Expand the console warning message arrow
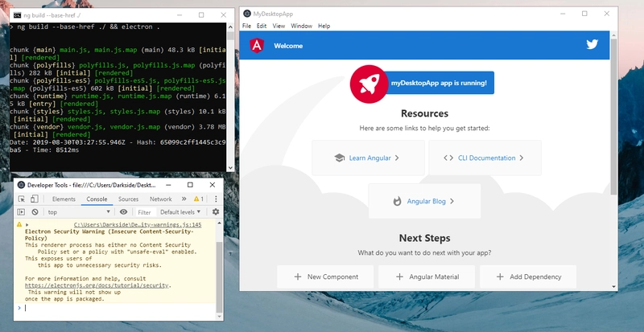 click(27, 224)
